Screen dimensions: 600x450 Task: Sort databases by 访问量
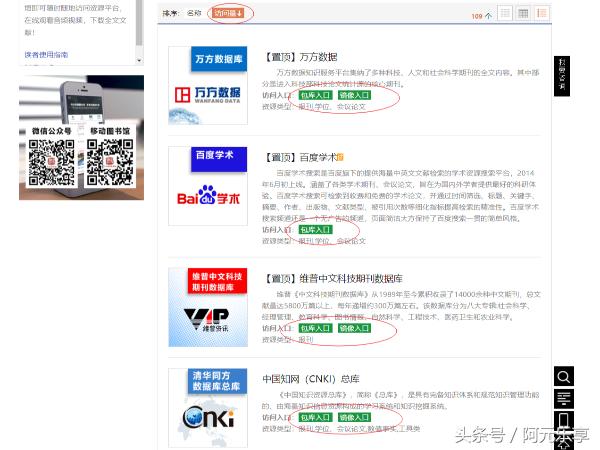[x=228, y=13]
